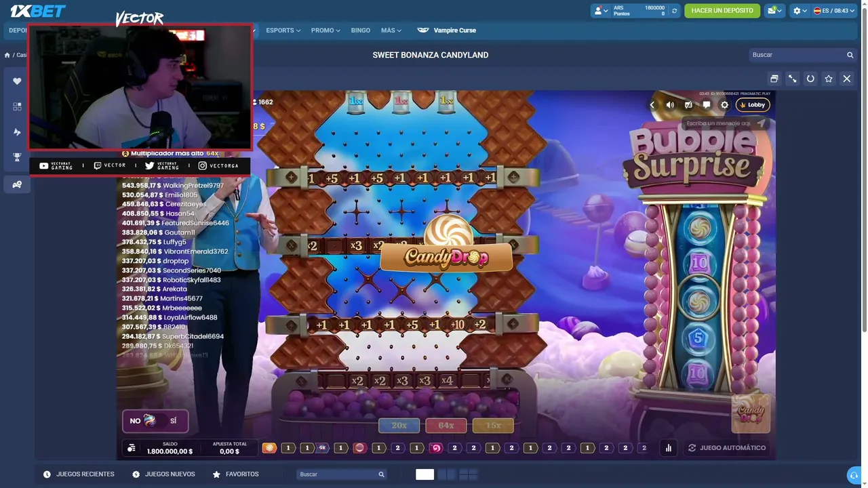Select the red bubble result in history
Image resolution: width=868 pixels, height=488 pixels.
click(x=359, y=448)
